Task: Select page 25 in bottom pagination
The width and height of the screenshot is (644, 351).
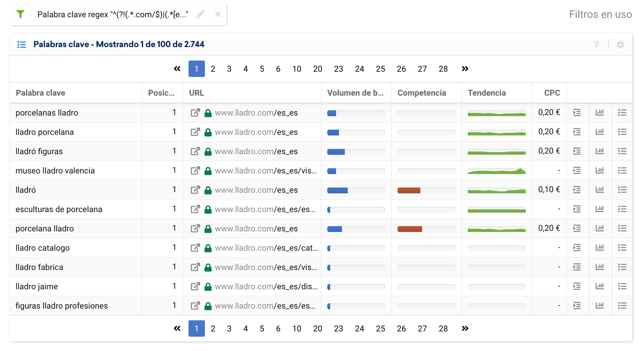Action: tap(381, 328)
